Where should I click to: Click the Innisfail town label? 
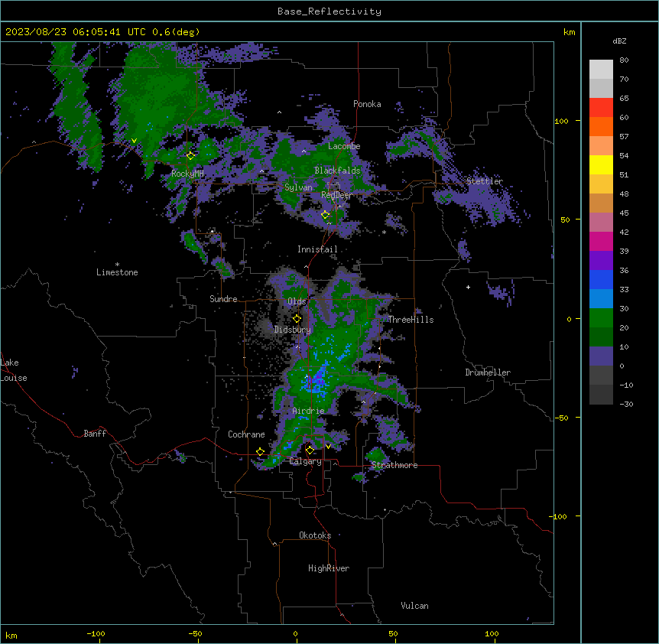click(x=317, y=249)
